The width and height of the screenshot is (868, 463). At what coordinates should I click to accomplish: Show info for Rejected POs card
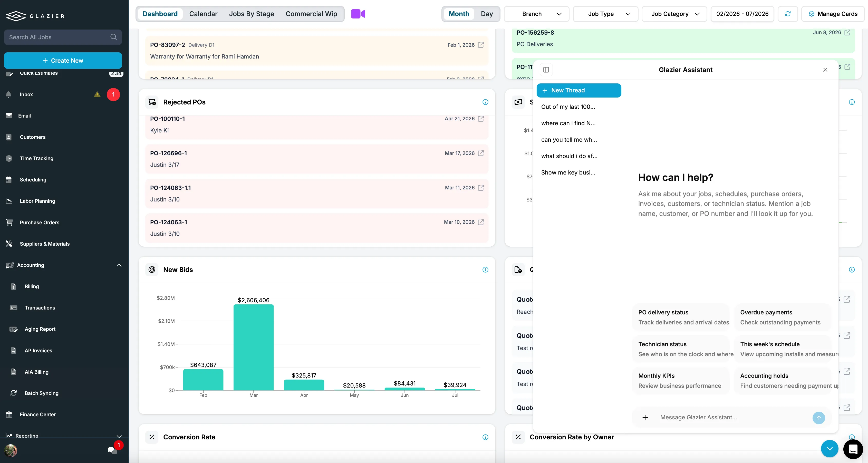click(485, 102)
